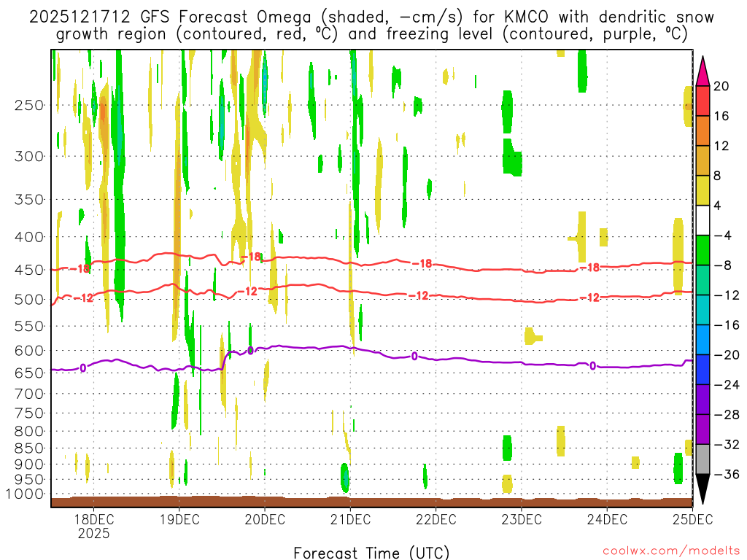747x560 pixels.
Task: Click the 450 pressure level label
Action: [29, 270]
